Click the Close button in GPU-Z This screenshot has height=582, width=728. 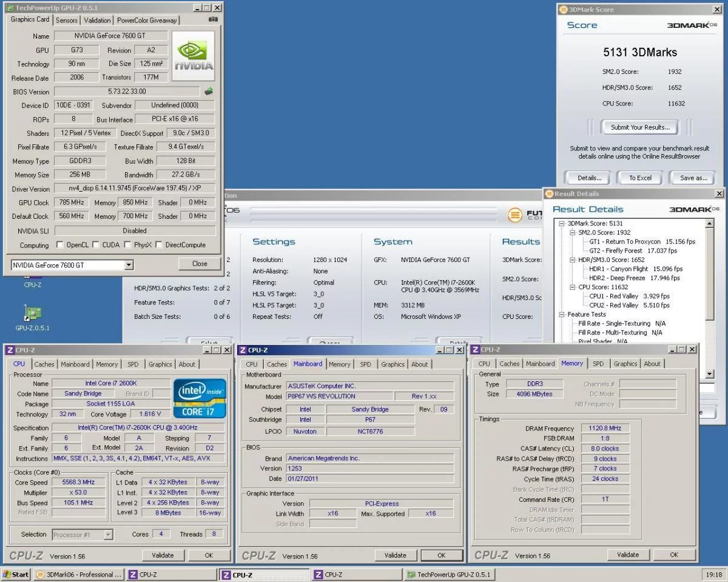tap(200, 264)
